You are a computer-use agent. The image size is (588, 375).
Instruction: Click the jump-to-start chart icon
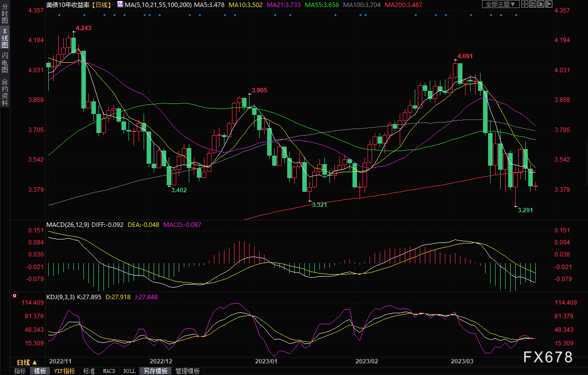[532, 4]
